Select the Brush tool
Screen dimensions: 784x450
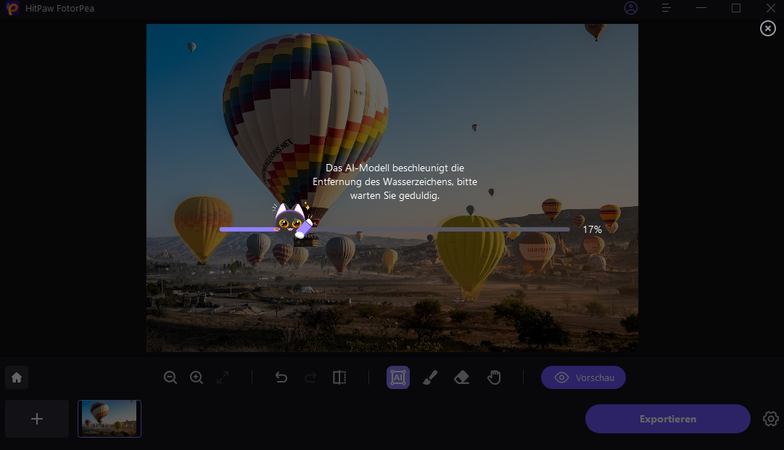(x=429, y=378)
